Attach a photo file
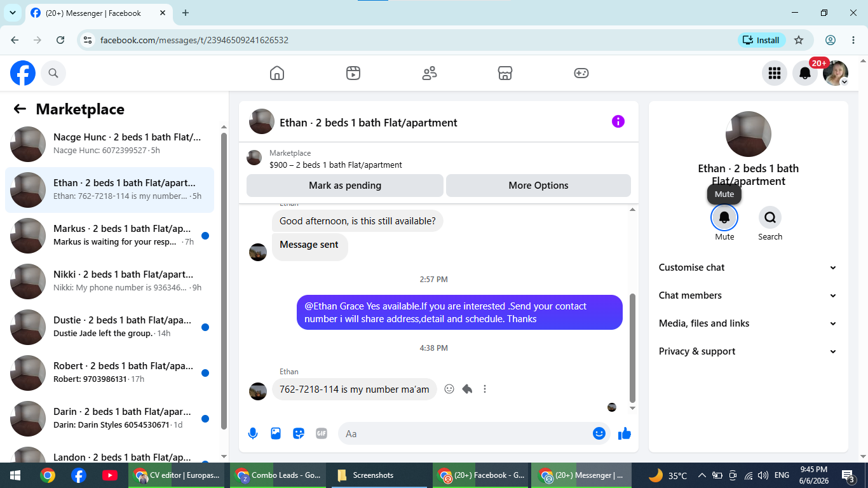 (276, 433)
